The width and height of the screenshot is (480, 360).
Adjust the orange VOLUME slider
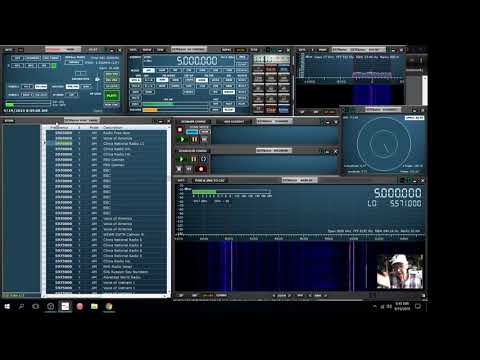175,110
